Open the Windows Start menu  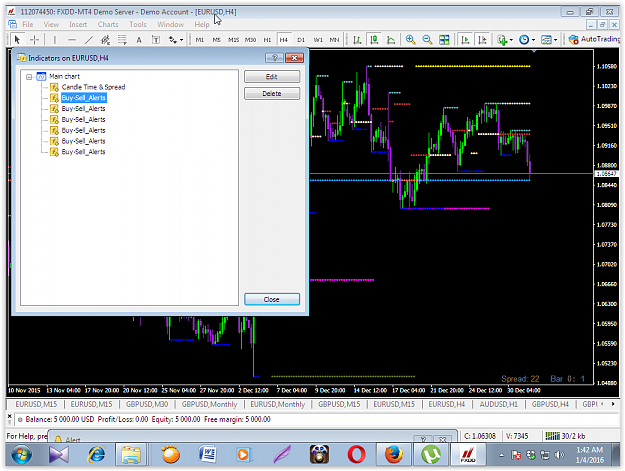tap(22, 455)
